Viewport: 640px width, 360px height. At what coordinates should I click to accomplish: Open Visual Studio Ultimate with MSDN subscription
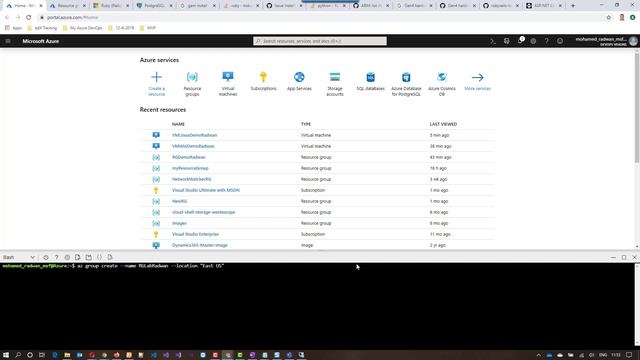pyautogui.click(x=206, y=190)
